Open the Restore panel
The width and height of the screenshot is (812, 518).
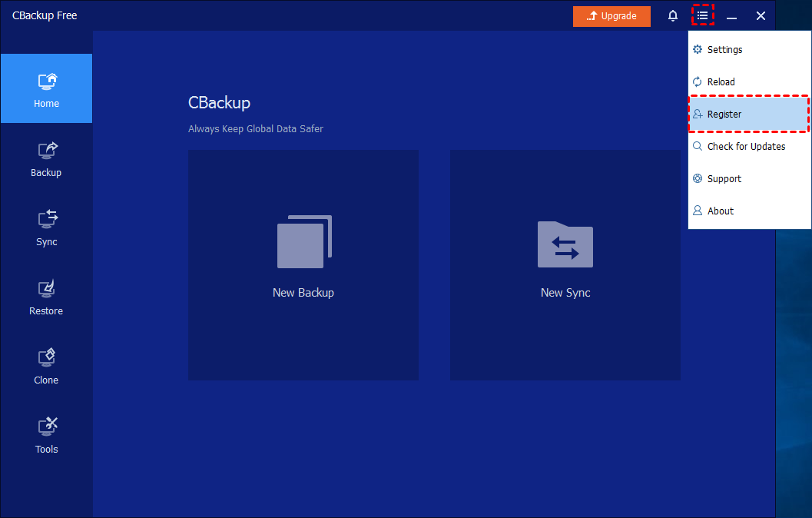(46, 297)
